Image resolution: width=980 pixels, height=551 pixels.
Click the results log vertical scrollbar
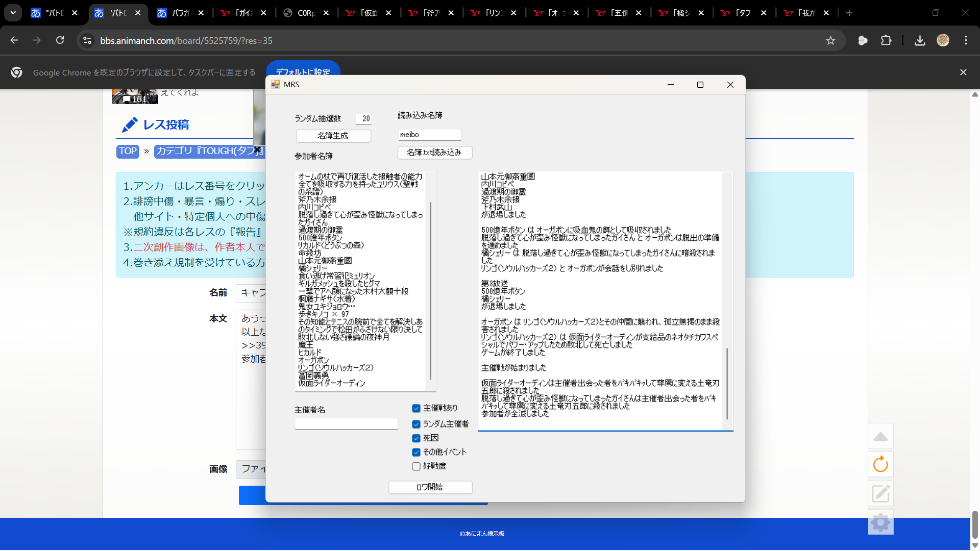pyautogui.click(x=727, y=383)
